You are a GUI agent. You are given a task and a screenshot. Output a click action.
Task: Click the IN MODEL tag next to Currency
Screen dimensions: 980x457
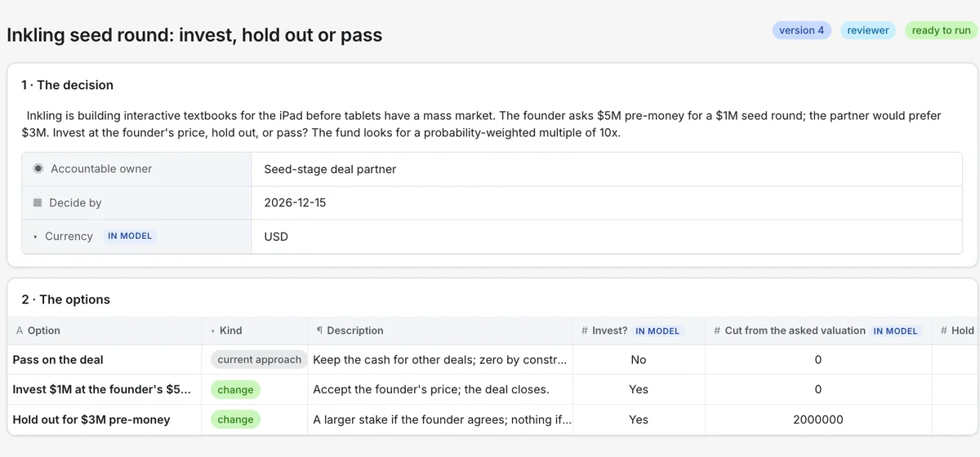(x=130, y=236)
